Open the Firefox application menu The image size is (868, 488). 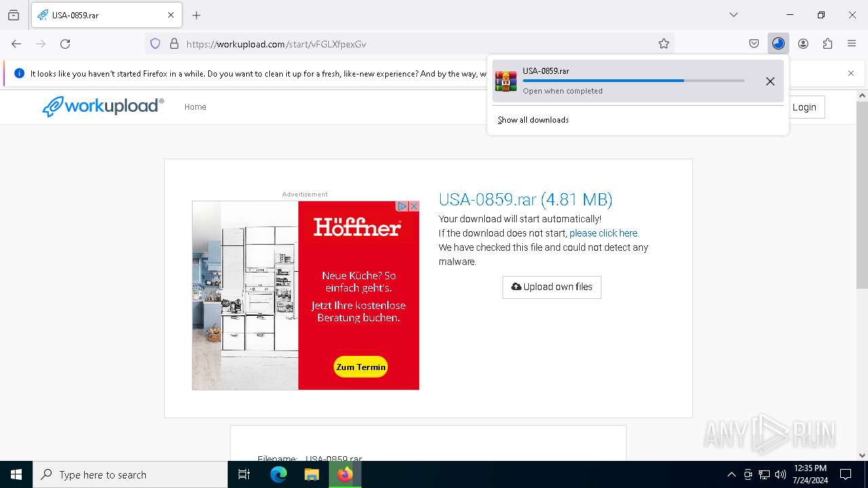[x=852, y=43]
